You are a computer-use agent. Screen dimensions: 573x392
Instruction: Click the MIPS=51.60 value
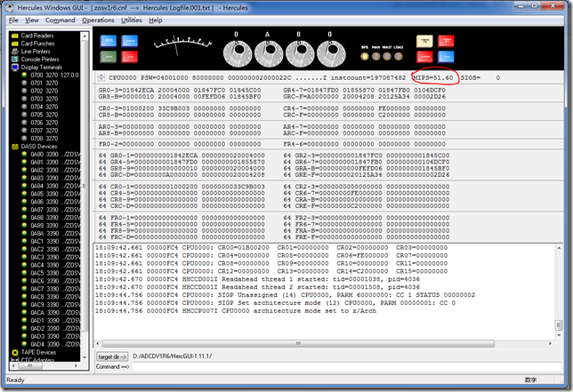pyautogui.click(x=433, y=77)
